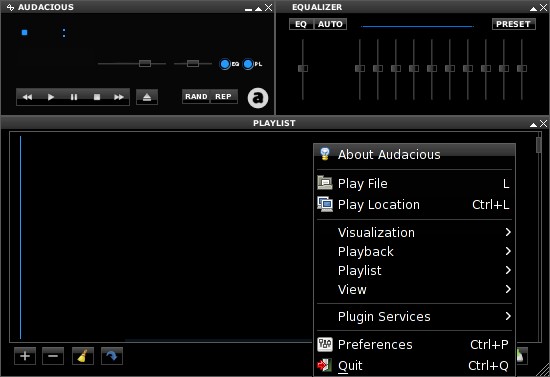This screenshot has width=550, height=377.
Task: Enable the equalizer with the EQ button
Action: click(301, 24)
